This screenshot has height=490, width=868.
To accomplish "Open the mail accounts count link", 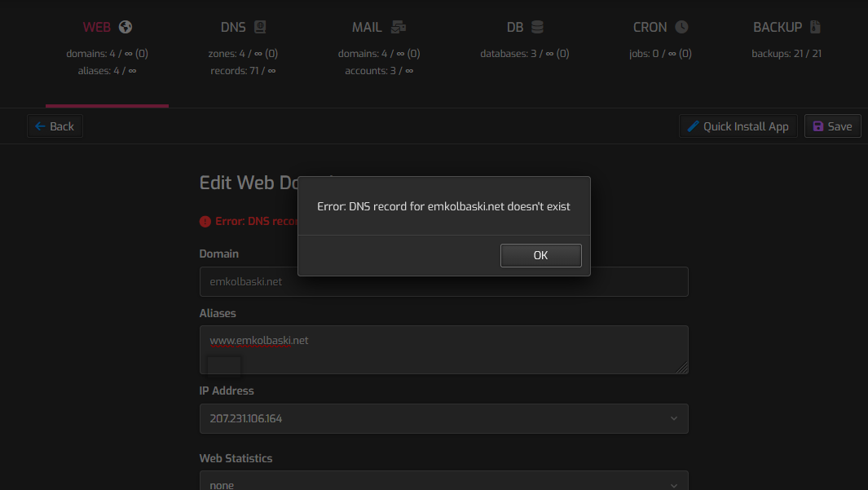I will tap(379, 71).
